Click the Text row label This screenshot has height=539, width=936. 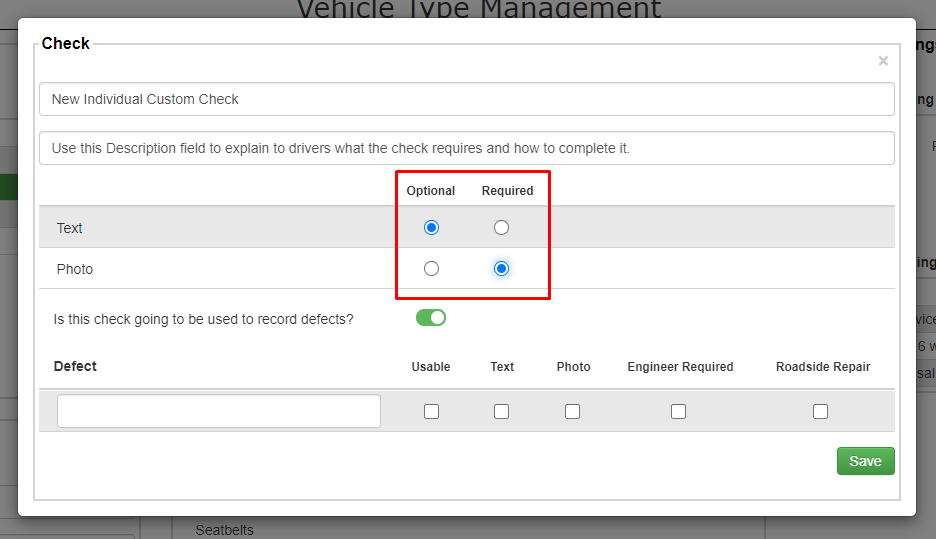click(69, 228)
